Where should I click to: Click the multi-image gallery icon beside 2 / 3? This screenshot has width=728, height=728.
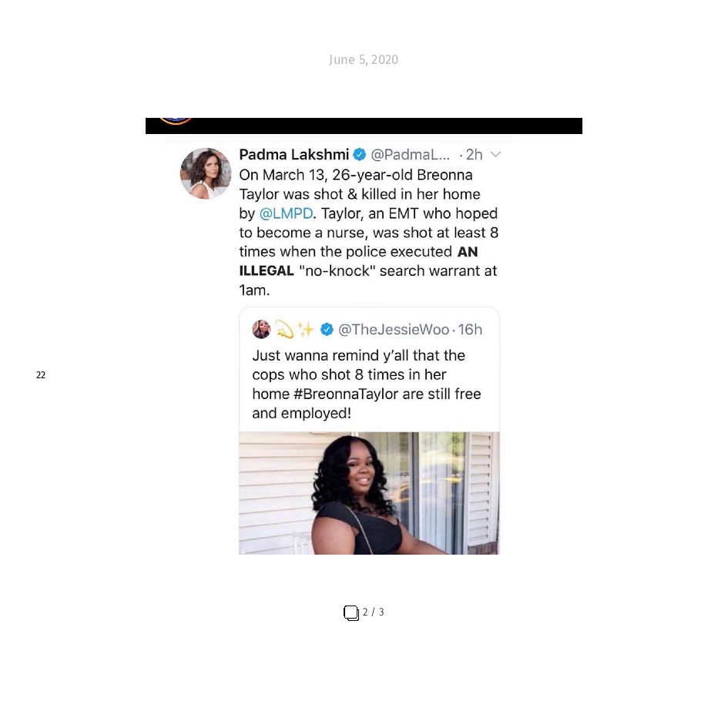(351, 613)
